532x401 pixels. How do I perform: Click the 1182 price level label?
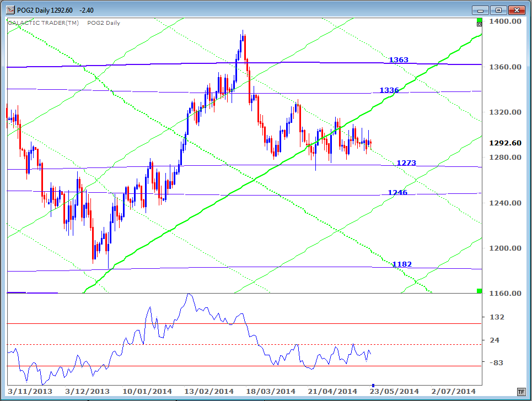402,264
